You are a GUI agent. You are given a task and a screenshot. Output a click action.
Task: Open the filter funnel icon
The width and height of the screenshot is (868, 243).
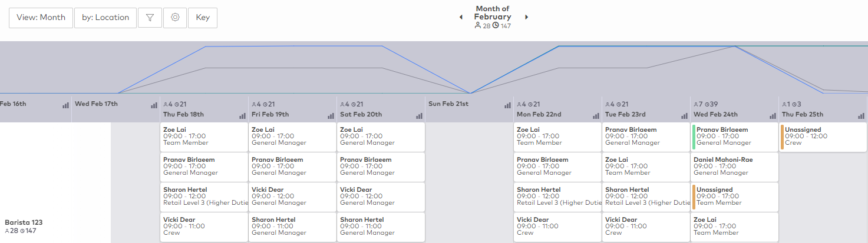(150, 18)
